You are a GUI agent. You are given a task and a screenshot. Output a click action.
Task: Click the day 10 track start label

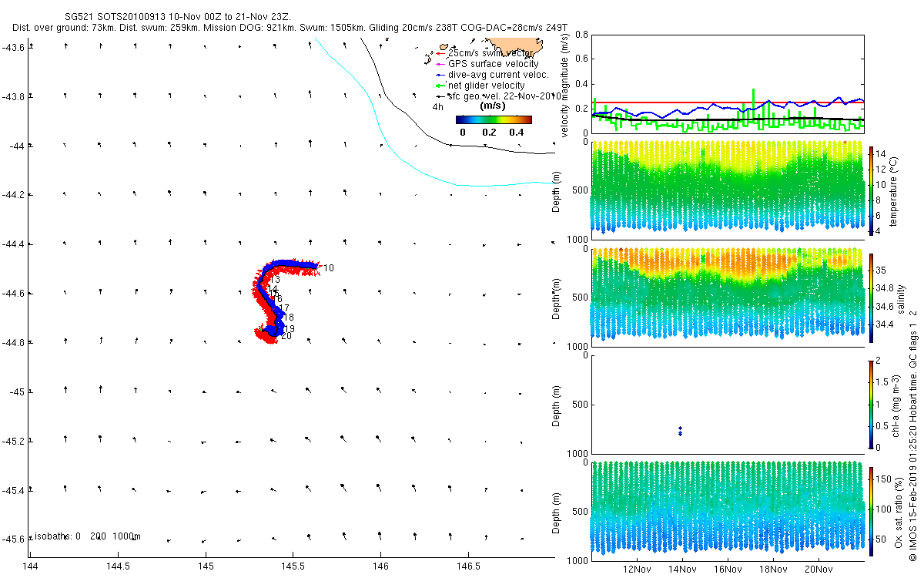pos(329,268)
